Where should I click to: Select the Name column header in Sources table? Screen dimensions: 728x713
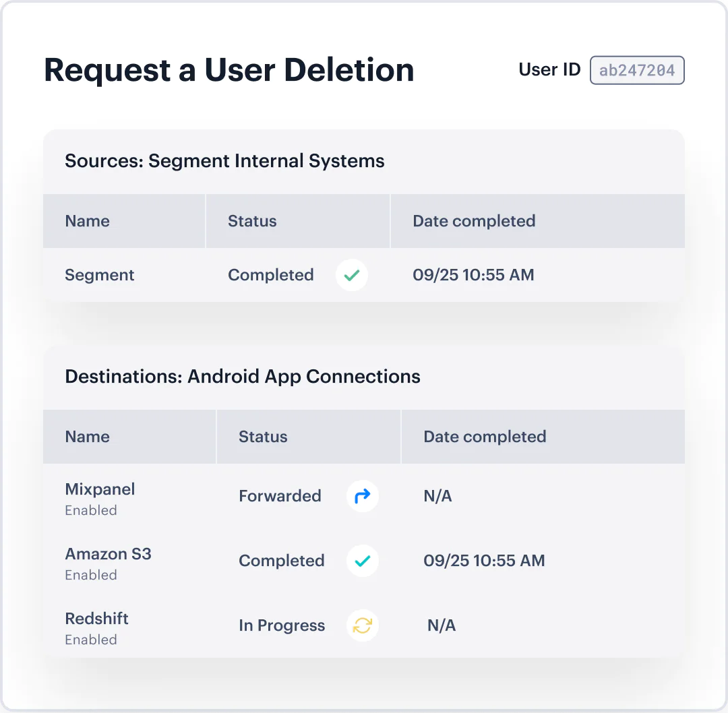88,221
